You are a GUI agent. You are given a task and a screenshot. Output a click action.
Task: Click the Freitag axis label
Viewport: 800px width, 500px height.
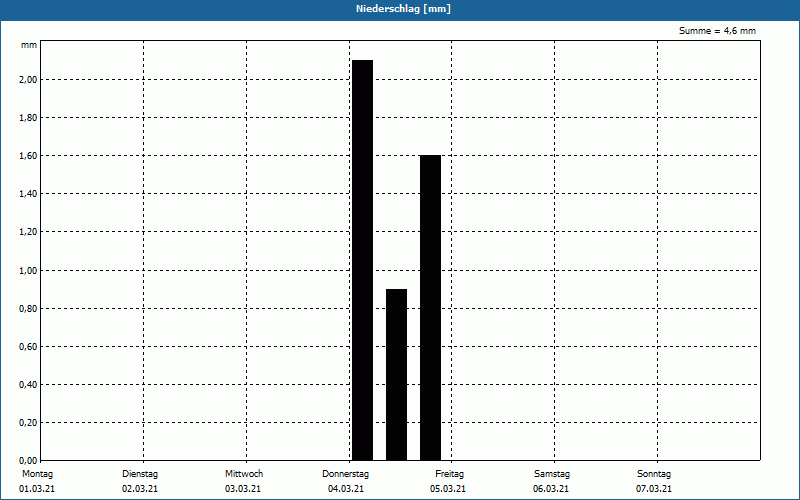click(449, 474)
